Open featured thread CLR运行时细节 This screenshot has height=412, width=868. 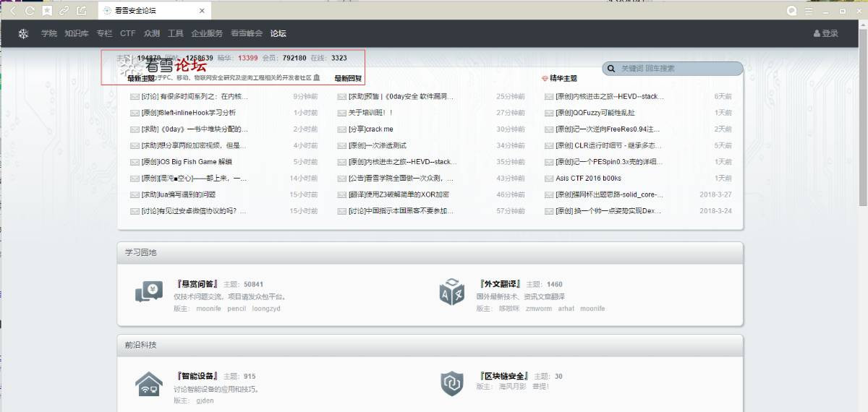pyautogui.click(x=608, y=146)
